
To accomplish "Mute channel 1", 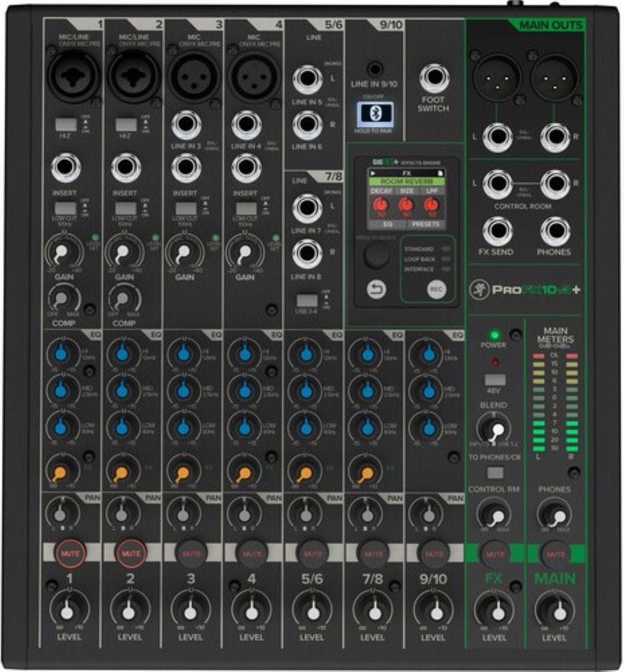I will [70, 553].
